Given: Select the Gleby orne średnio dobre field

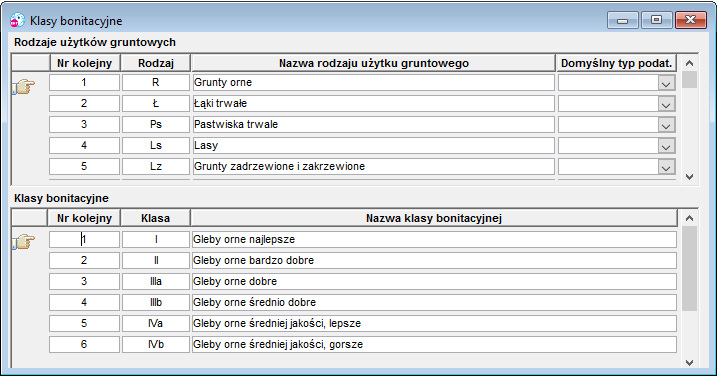Looking at the screenshot, I should point(434,303).
